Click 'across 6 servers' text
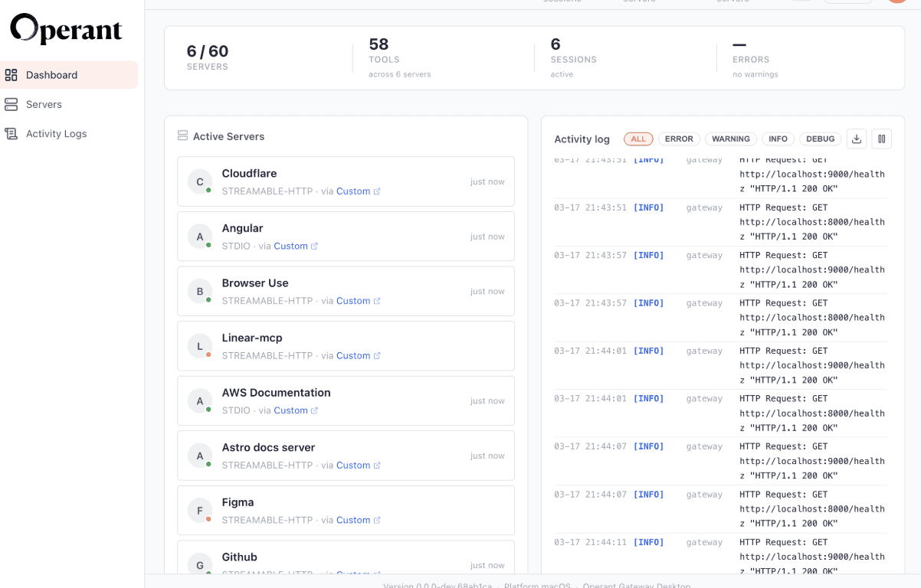The height and width of the screenshot is (588, 921). [399, 74]
